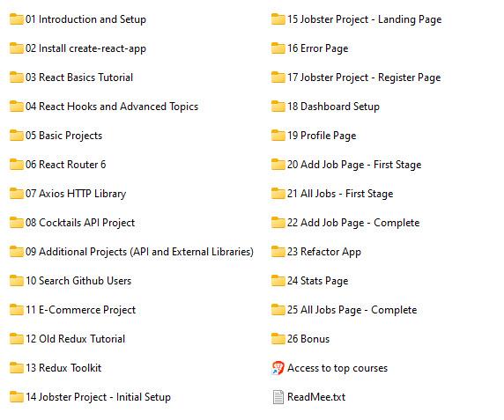Click the Access to top courses shortcut icon

[x=278, y=368]
